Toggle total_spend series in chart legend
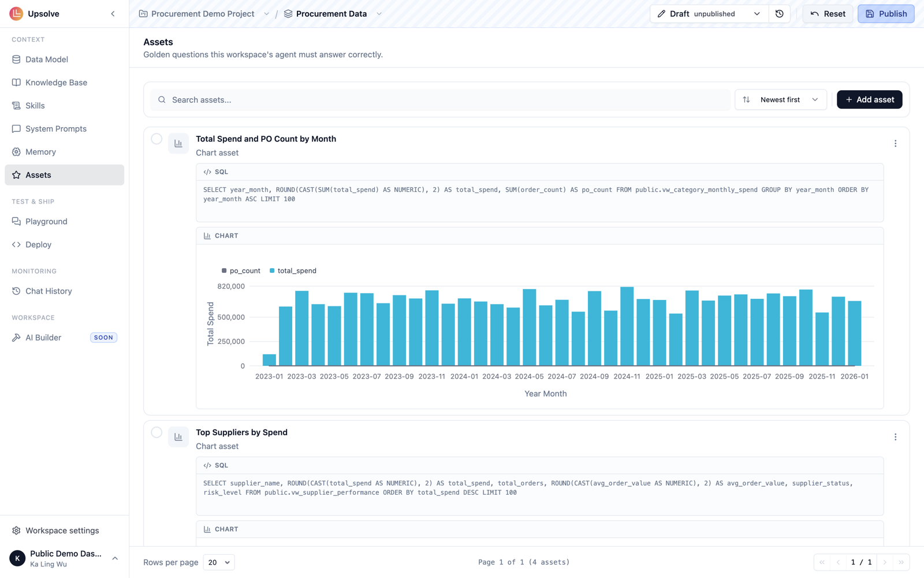 [293, 271]
